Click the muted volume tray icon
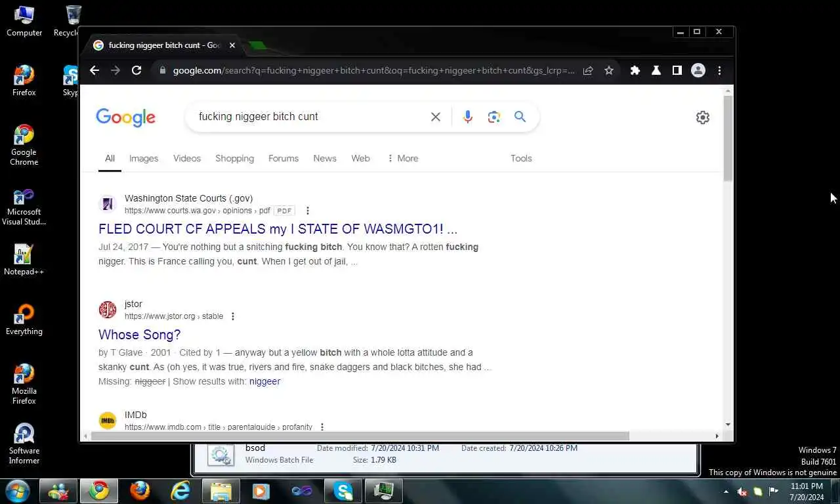The height and width of the screenshot is (504, 840). tap(742, 492)
